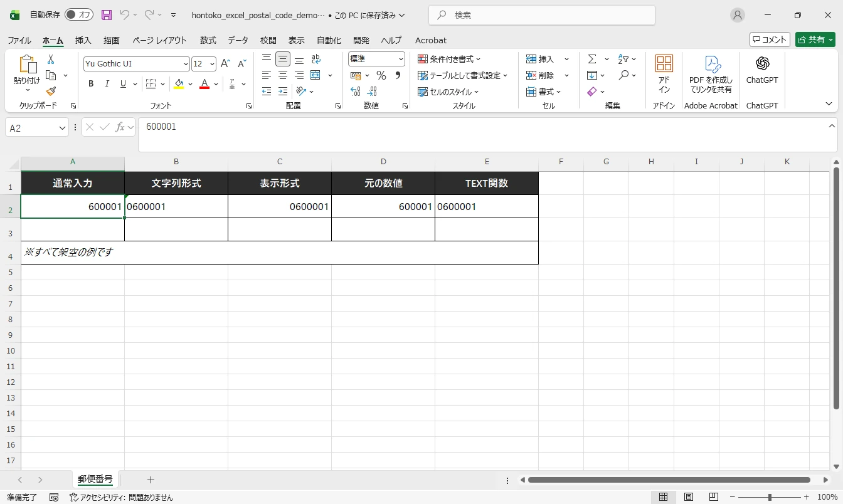843x504 pixels.
Task: Click the percent style icon
Action: click(x=381, y=75)
